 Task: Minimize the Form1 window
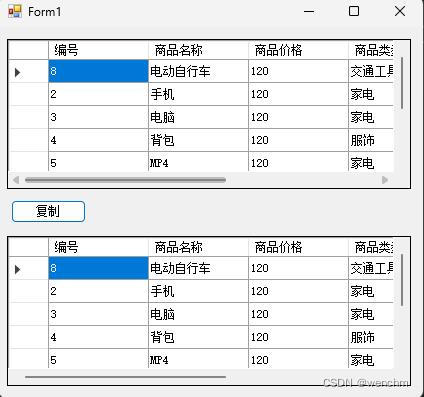coord(309,12)
